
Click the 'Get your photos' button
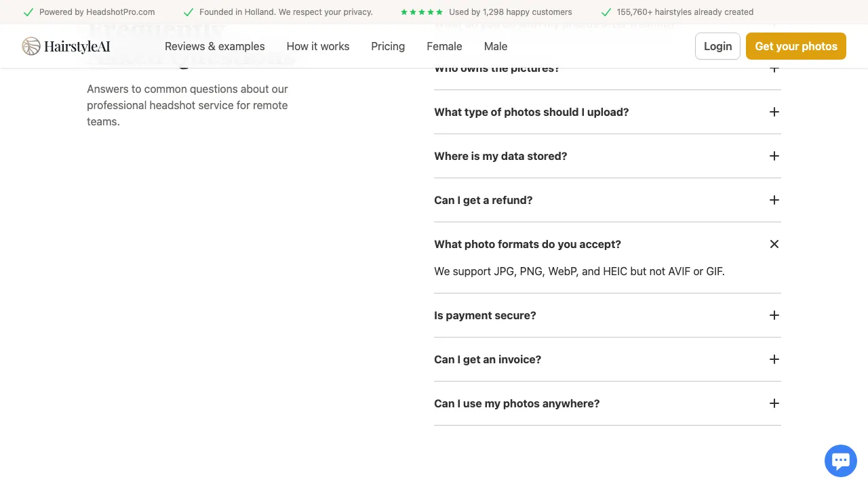pos(795,46)
